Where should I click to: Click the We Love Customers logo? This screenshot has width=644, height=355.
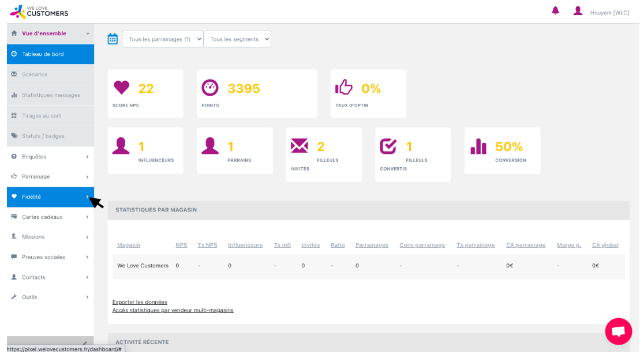[39, 12]
